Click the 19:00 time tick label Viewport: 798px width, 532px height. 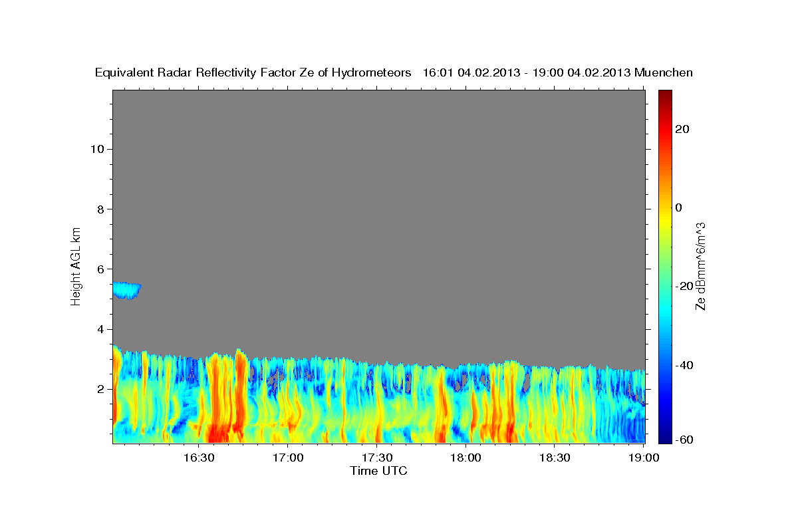click(644, 458)
